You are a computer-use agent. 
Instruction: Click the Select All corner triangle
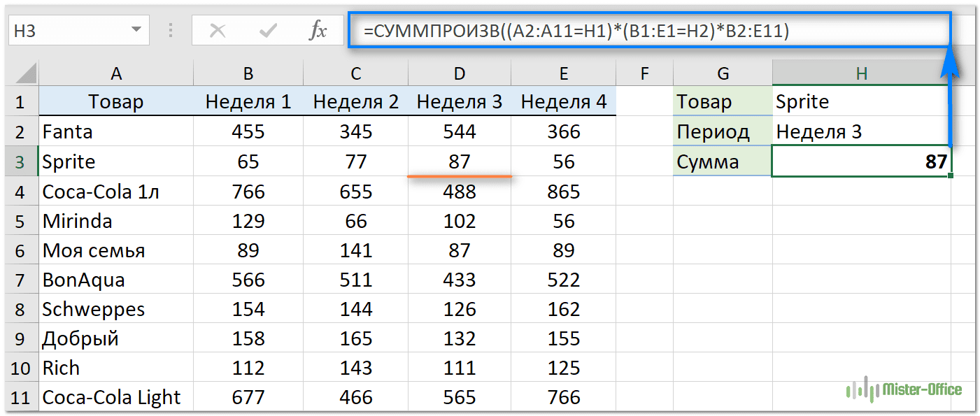25,73
